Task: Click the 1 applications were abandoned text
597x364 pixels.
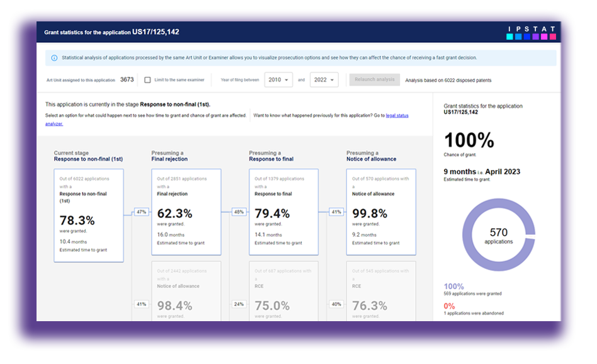Action: (x=474, y=314)
